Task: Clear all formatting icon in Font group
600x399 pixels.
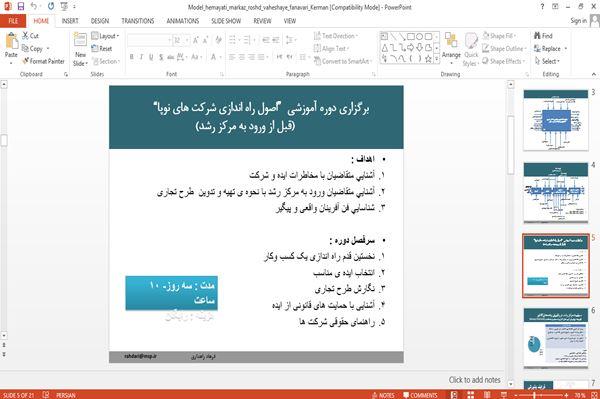Action: pyautogui.click(x=218, y=40)
